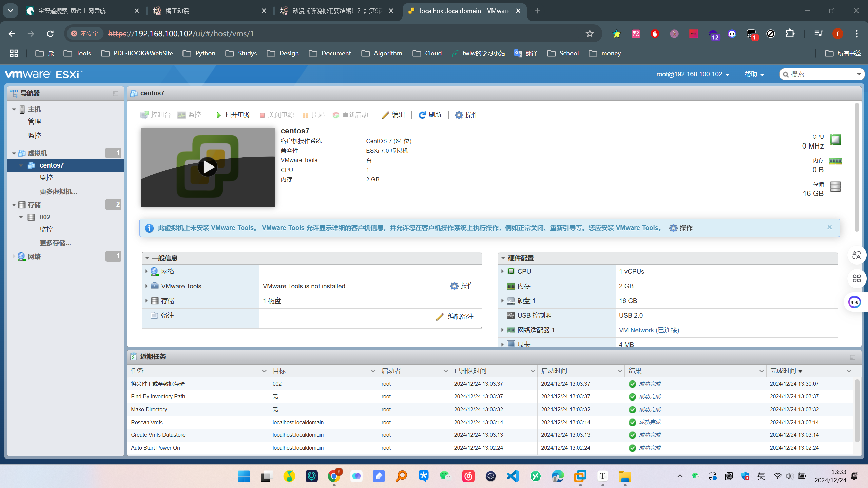This screenshot has width=868, height=488.
Task: Start the VM via thumbnail play button
Action: [x=208, y=167]
